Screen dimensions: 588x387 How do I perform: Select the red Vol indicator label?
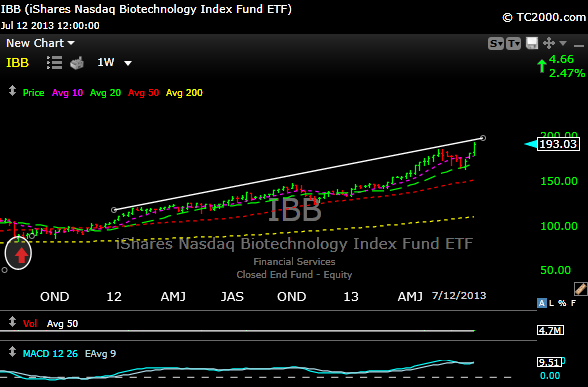pyautogui.click(x=30, y=324)
